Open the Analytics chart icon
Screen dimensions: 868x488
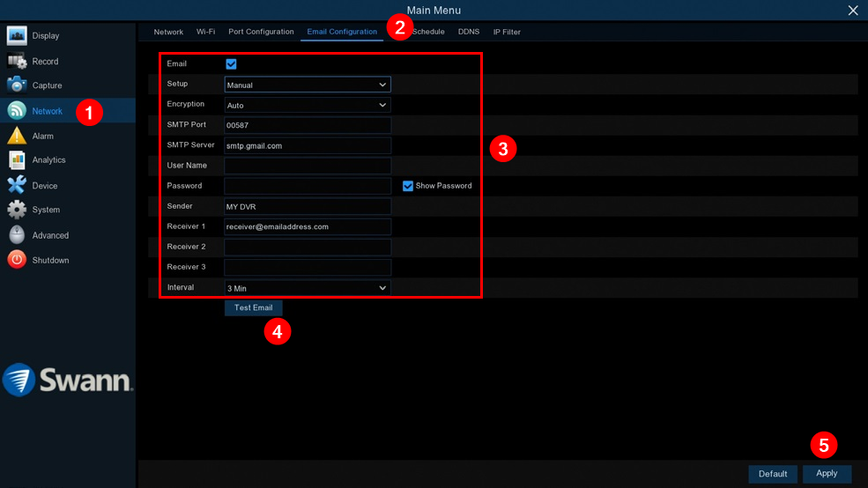[17, 160]
